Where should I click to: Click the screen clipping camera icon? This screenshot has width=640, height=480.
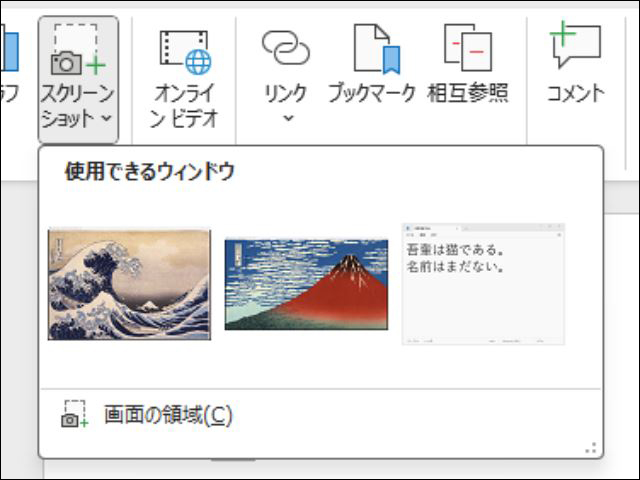(x=74, y=414)
